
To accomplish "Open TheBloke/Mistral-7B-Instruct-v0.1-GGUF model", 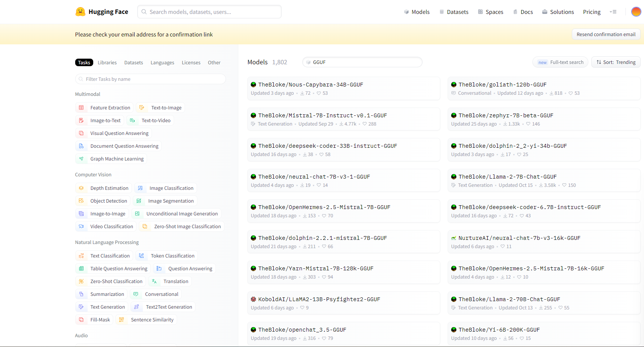I will 344,119.
